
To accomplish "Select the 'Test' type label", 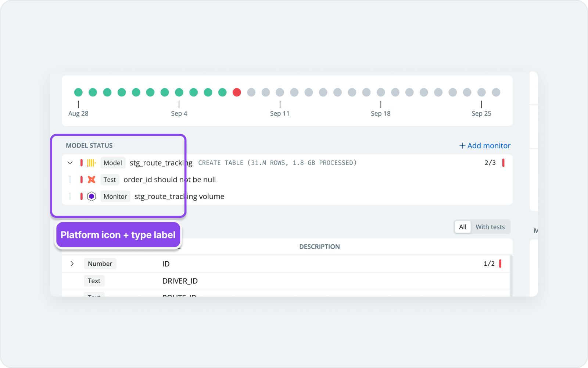I will tap(110, 180).
